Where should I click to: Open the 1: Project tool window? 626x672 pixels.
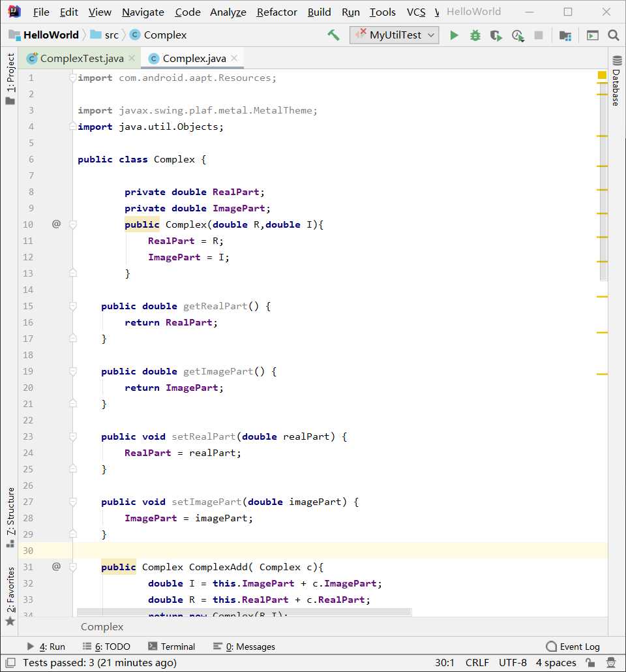pos(10,80)
